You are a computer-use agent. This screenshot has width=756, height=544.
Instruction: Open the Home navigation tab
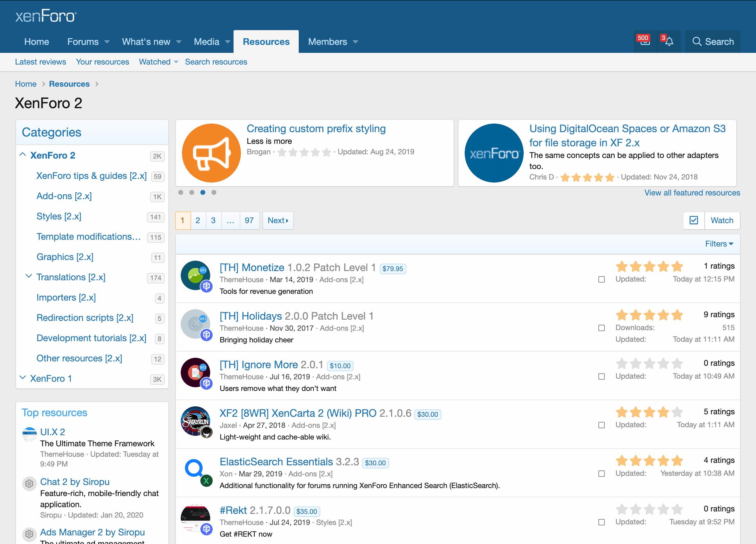[37, 42]
